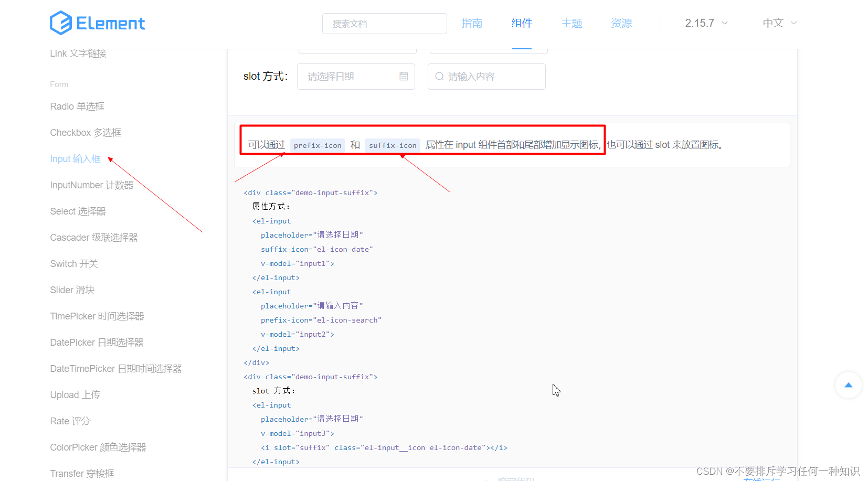Screen dimensions: 868x481
Task: Open Upload 上传 in sidebar
Action: [75, 395]
